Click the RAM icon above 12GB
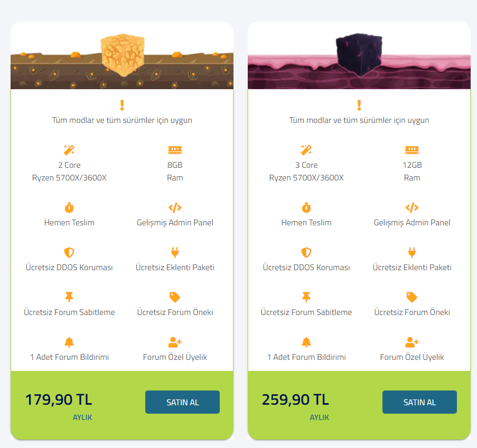 click(x=412, y=150)
